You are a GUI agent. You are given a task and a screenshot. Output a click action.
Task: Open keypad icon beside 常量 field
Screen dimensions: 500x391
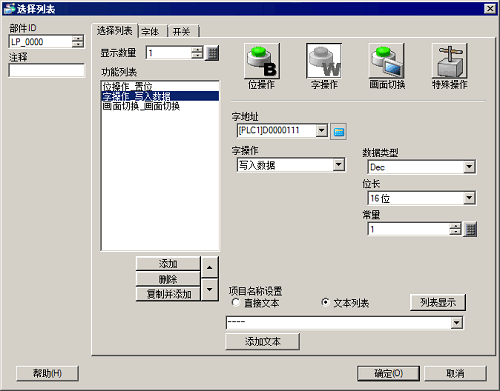(x=470, y=229)
